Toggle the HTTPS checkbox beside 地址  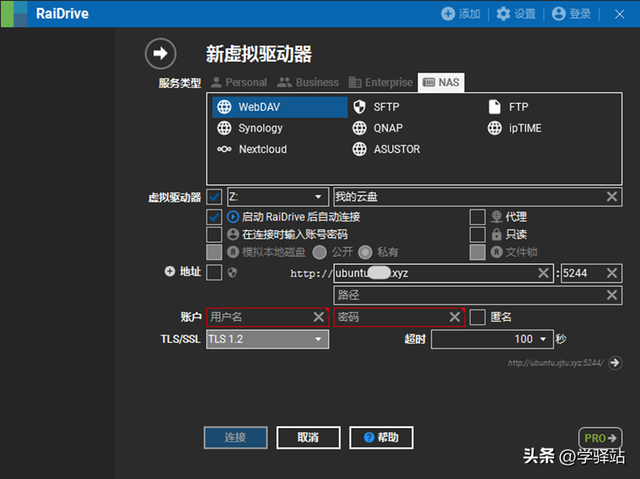[x=214, y=273]
